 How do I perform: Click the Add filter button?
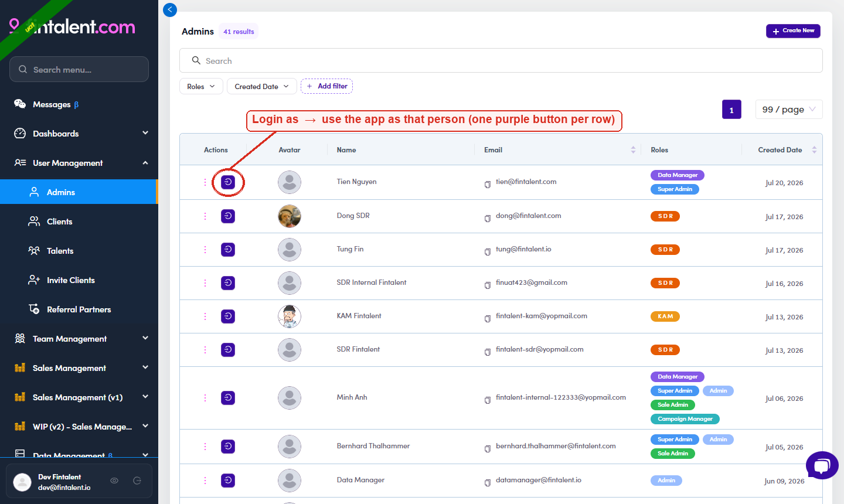[326, 86]
